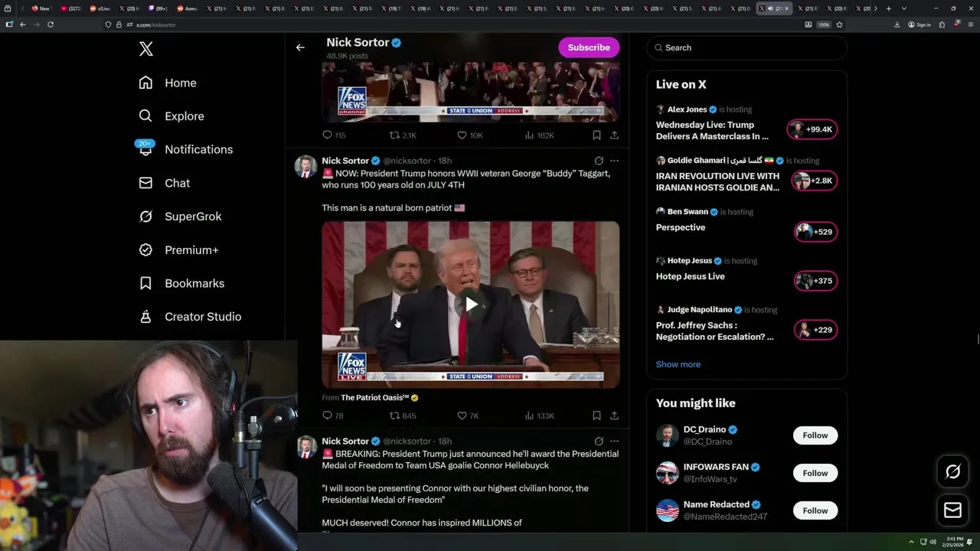
Task: Open the X logo home link
Action: (x=146, y=49)
